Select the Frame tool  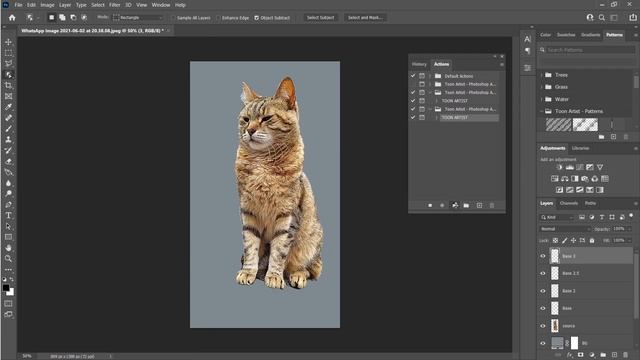coord(8,96)
